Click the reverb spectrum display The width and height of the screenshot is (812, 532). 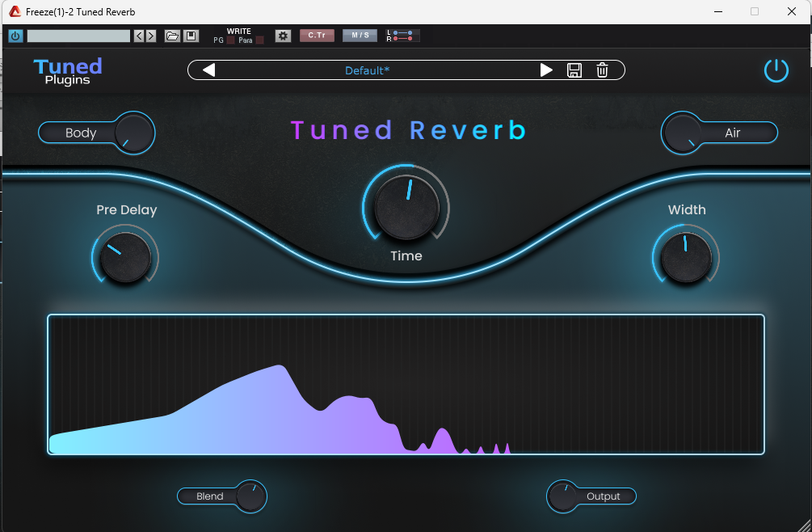tap(406, 384)
